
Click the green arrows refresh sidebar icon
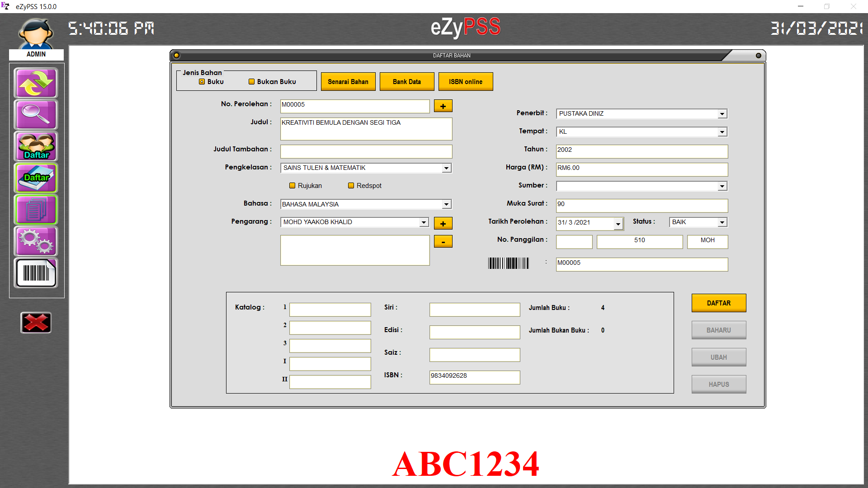36,83
